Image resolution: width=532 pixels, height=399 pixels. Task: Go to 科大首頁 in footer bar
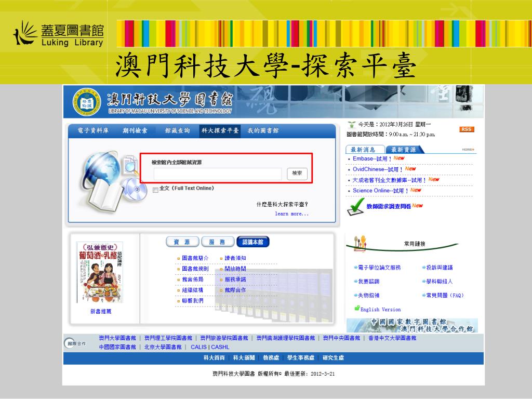(214, 358)
